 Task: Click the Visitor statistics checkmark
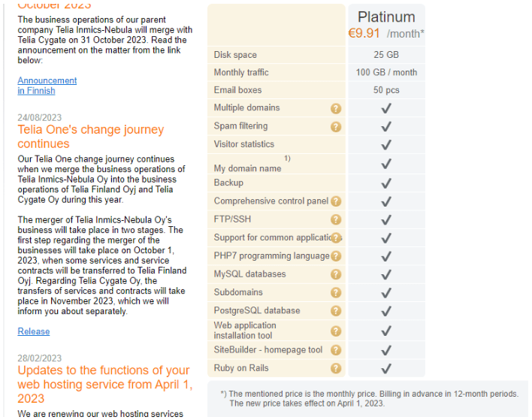386,145
